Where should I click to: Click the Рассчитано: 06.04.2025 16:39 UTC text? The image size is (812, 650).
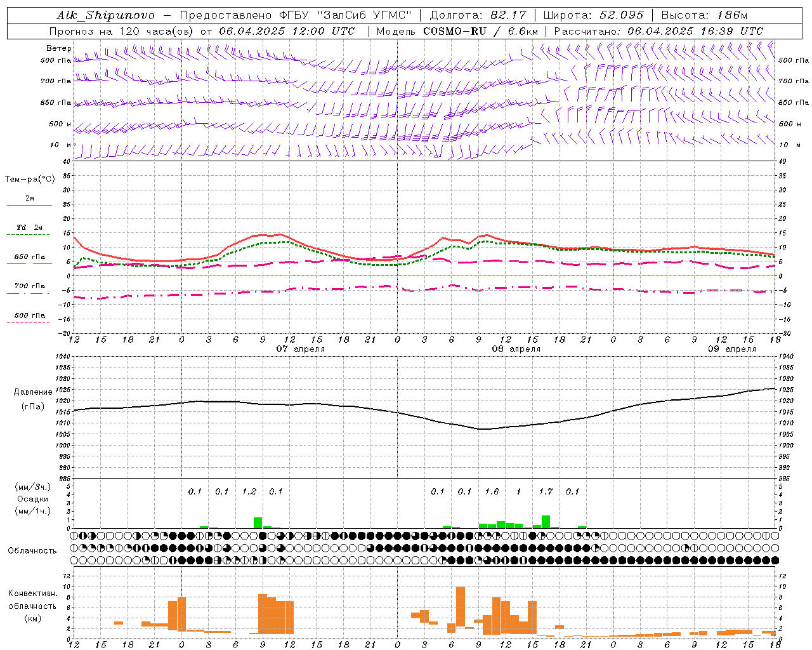click(x=658, y=31)
